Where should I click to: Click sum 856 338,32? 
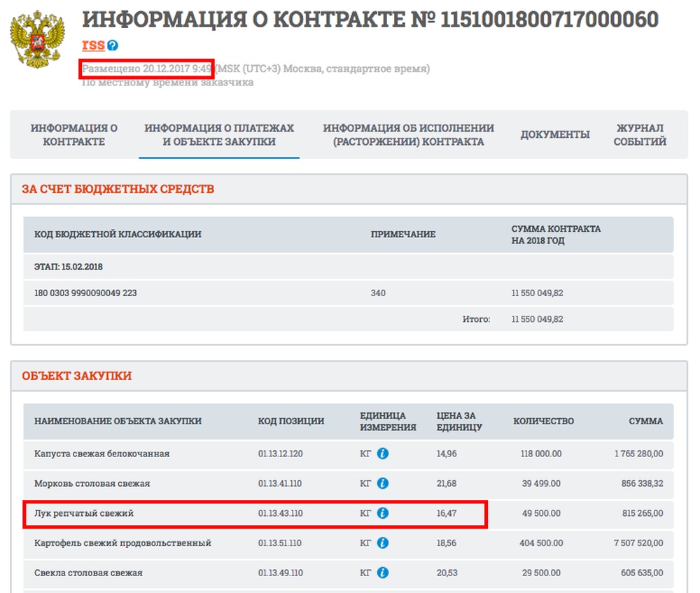tap(643, 483)
